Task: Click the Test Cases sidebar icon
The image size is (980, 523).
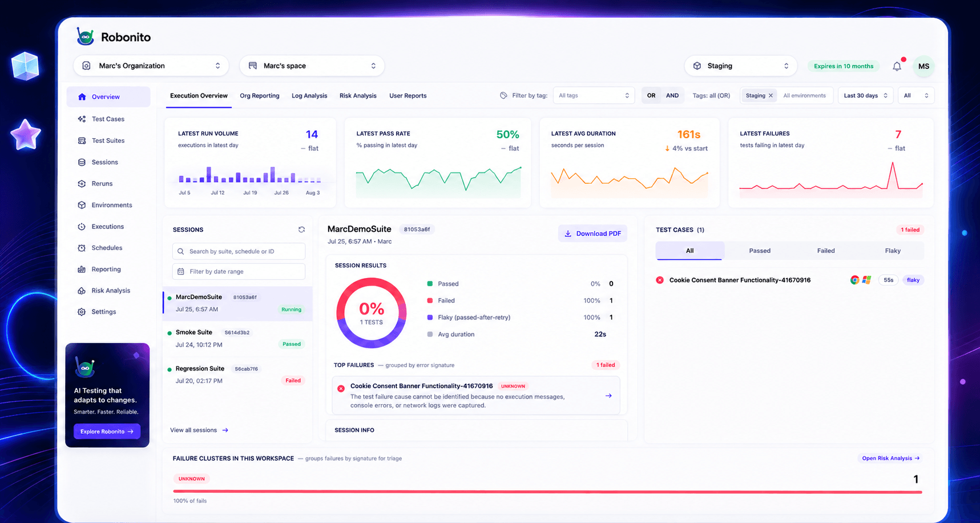Action: click(82, 119)
